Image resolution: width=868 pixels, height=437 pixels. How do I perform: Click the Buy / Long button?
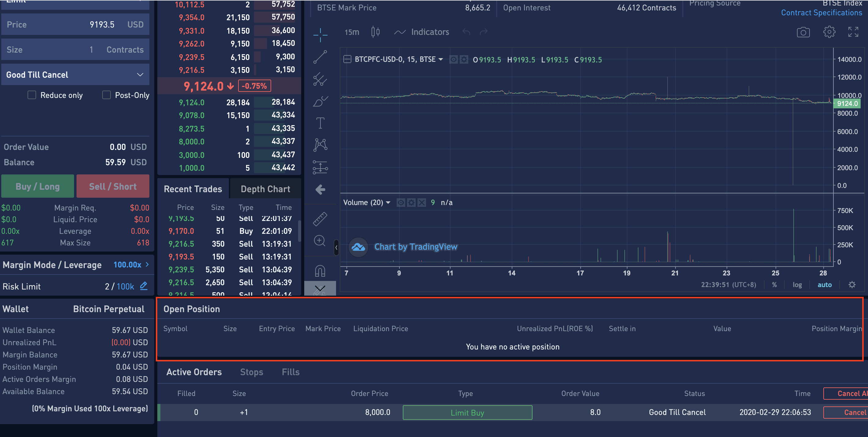[x=37, y=186]
